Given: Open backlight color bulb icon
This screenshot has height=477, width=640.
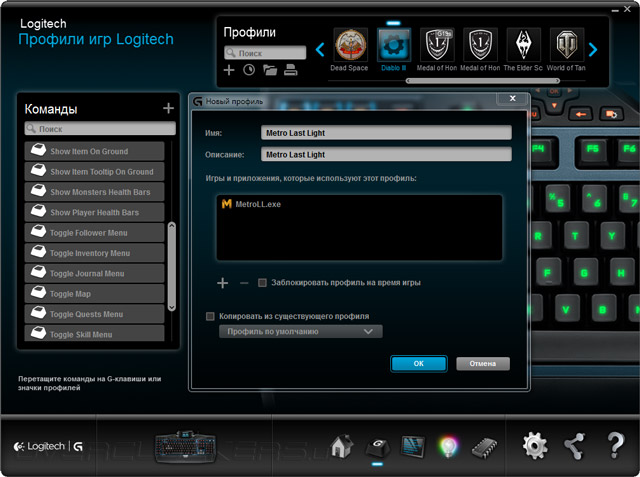Looking at the screenshot, I should pos(448,446).
